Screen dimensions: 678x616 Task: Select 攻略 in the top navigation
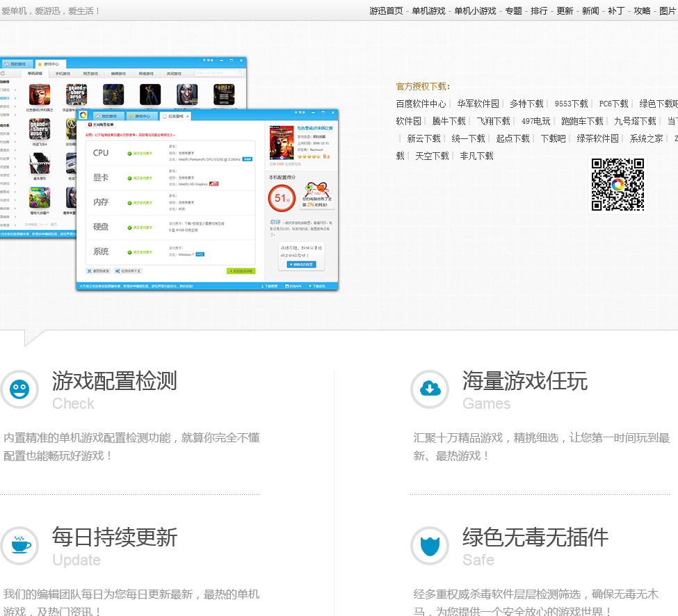(642, 11)
